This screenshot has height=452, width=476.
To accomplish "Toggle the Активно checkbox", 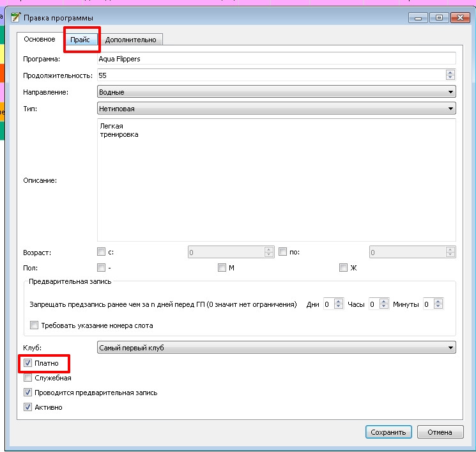I will (x=27, y=407).
